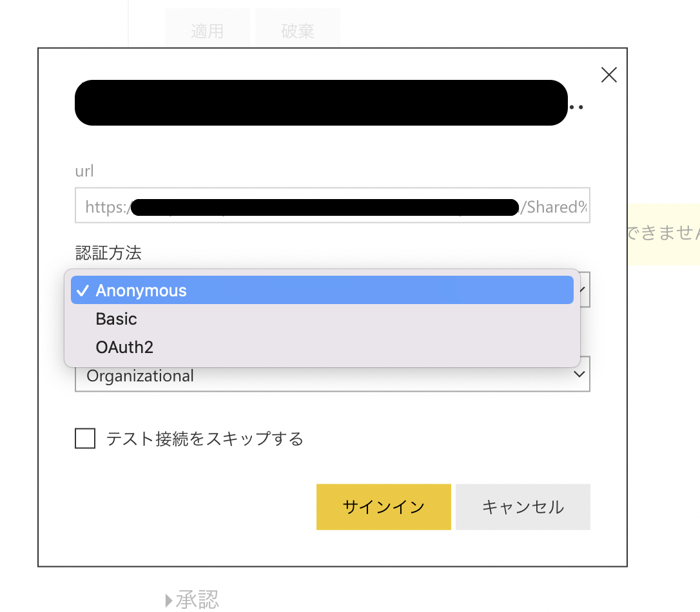700x612 pixels.
Task: Click the url field label
Action: pyautogui.click(x=84, y=171)
